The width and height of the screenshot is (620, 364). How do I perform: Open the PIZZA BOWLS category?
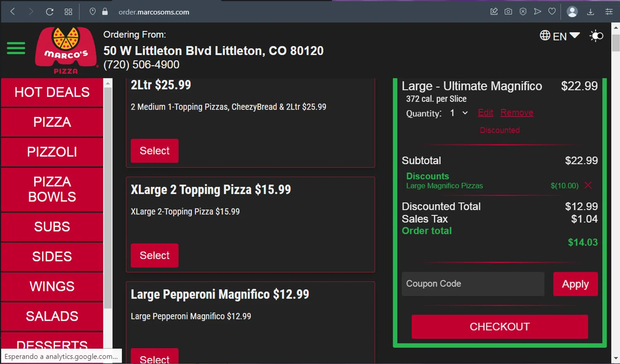tap(52, 189)
